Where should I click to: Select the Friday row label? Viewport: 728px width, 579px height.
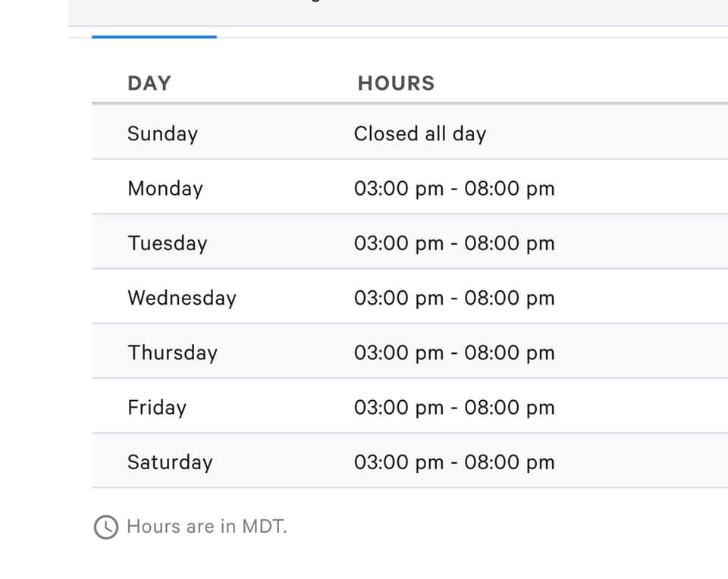tap(157, 407)
